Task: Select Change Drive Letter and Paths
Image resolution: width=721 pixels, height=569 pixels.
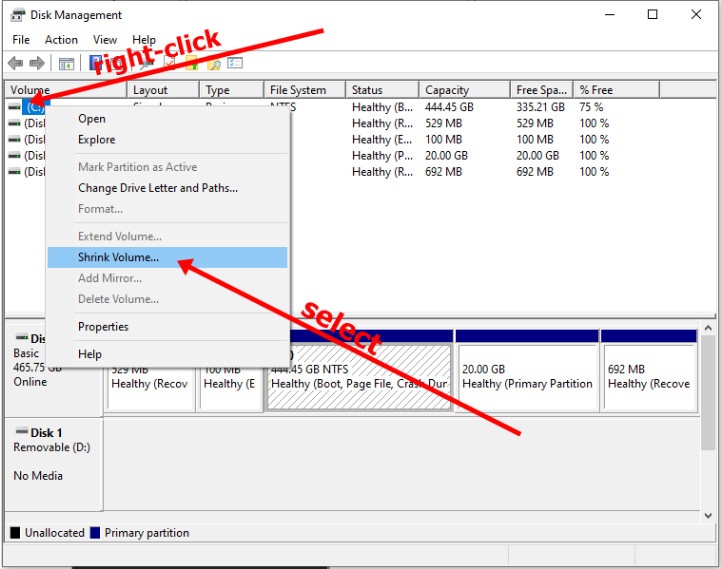Action: pyautogui.click(x=167, y=188)
